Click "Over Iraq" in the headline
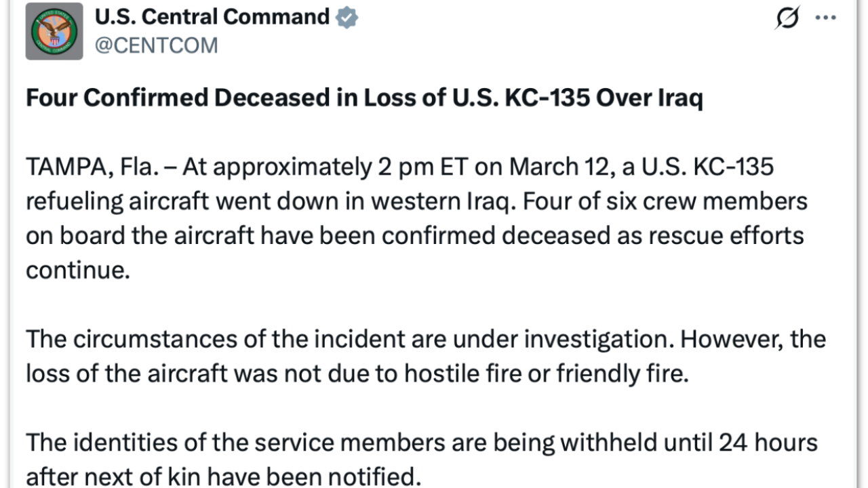Image resolution: width=868 pixels, height=488 pixels. point(650,98)
